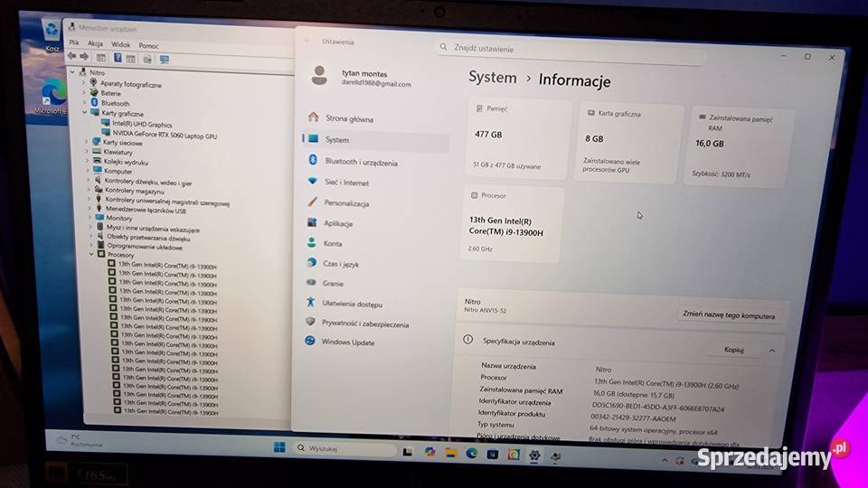Click the Settings back arrow
Image resolution: width=868 pixels, height=488 pixels.
click(x=307, y=41)
